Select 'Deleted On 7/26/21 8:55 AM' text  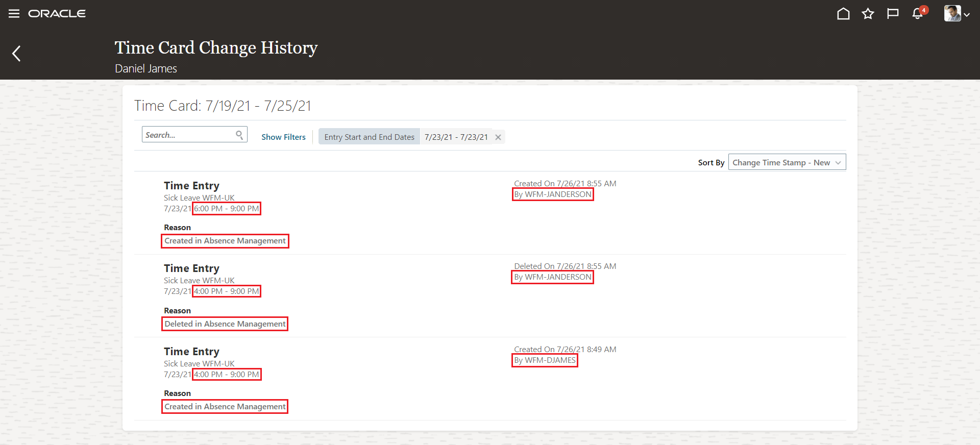[565, 266]
